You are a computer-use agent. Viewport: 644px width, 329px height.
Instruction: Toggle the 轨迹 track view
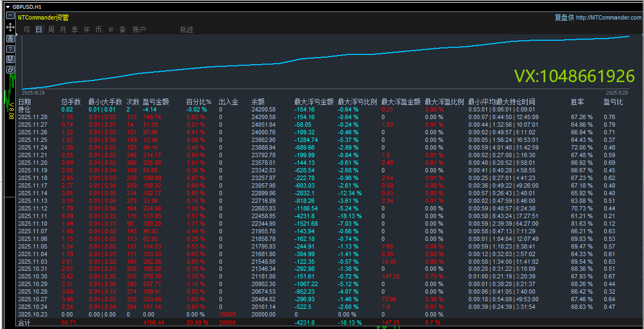(x=186, y=29)
